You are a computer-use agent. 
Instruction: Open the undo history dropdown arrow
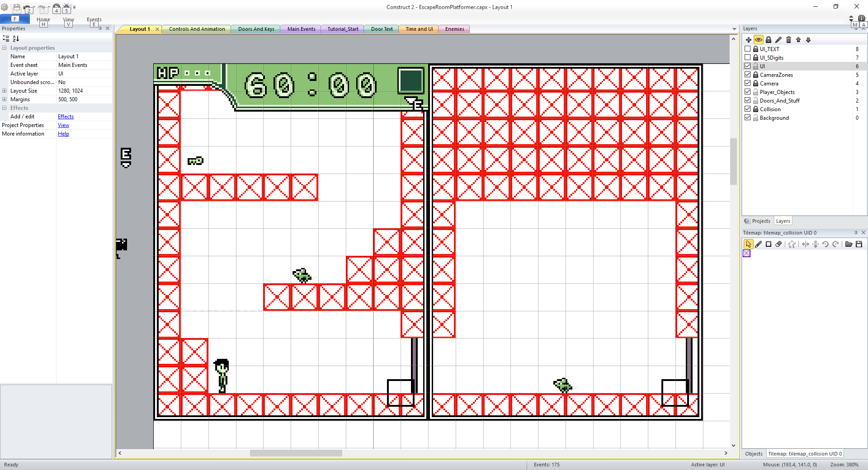[x=34, y=8]
